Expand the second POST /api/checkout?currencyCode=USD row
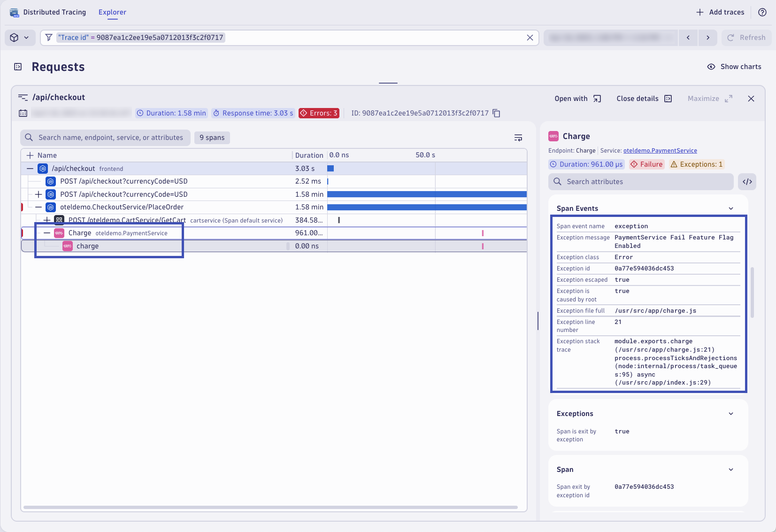776x532 pixels. pos(38,194)
